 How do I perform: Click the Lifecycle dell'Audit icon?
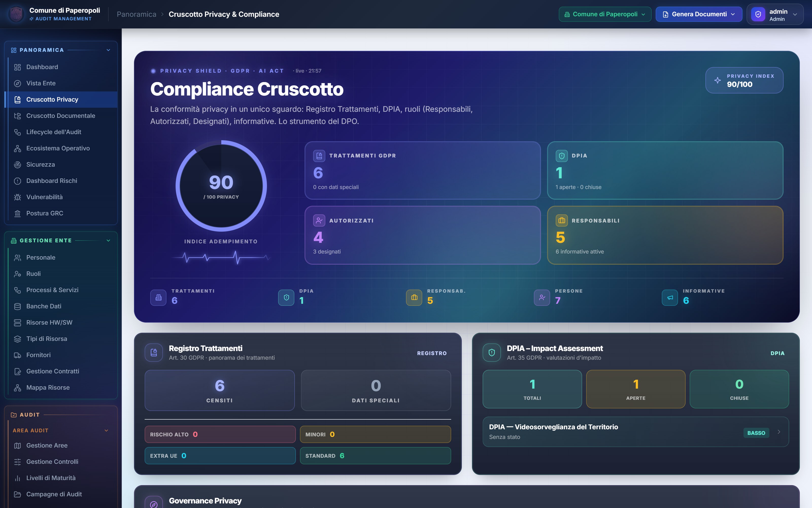pos(18,132)
